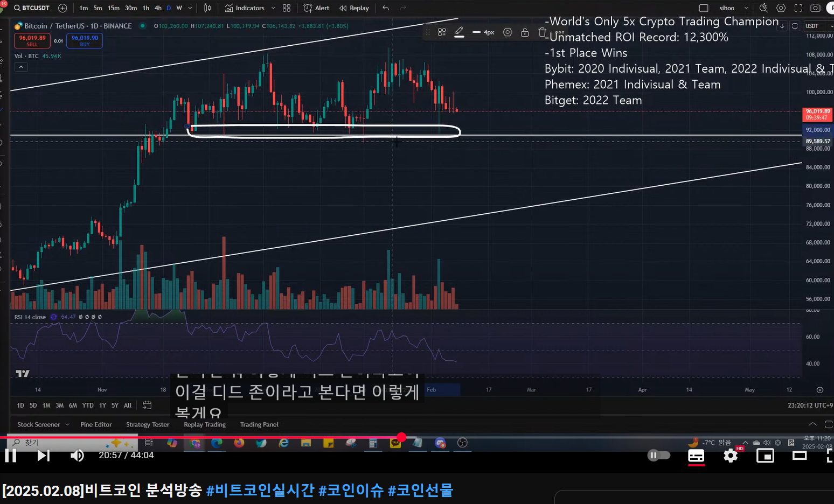Open time axis settings gear icon
Screen dimensions: 834x504
820,390
